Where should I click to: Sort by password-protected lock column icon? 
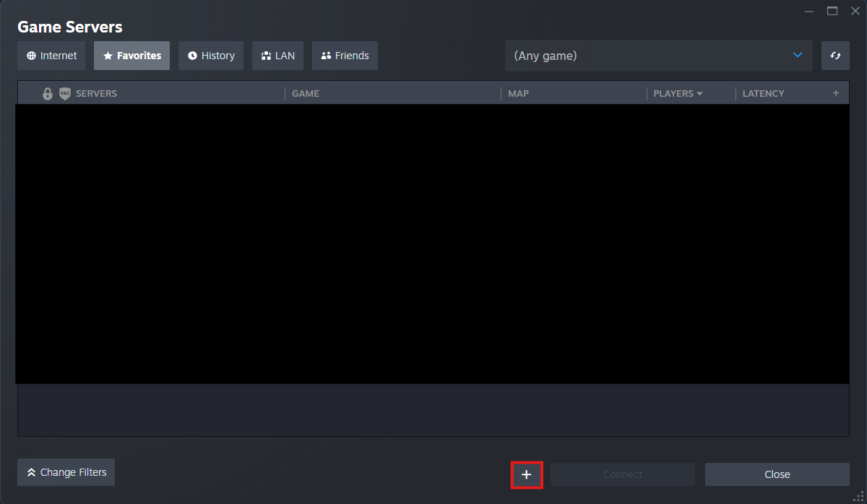[x=48, y=94]
